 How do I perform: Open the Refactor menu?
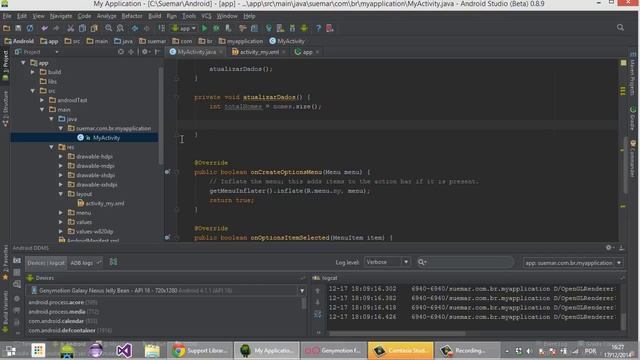point(132,16)
